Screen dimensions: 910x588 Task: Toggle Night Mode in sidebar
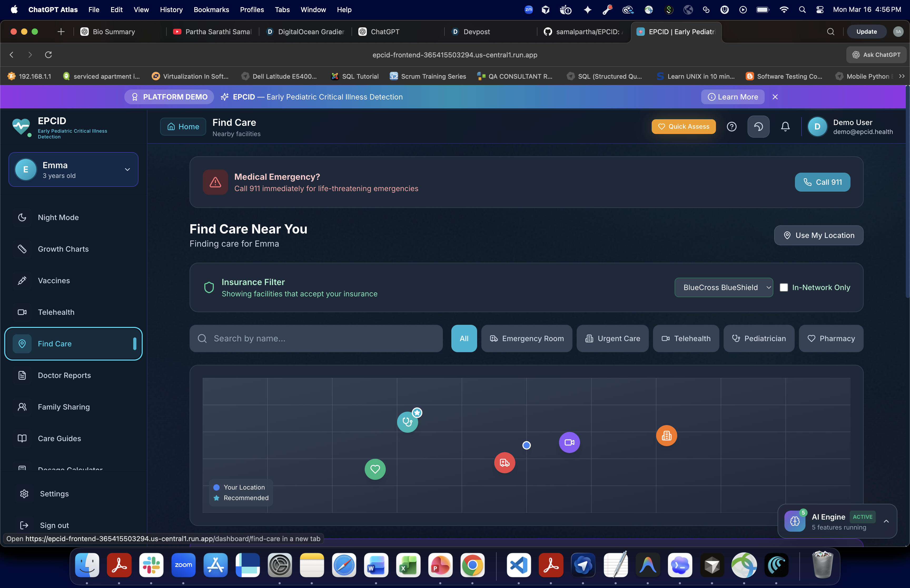(58, 217)
